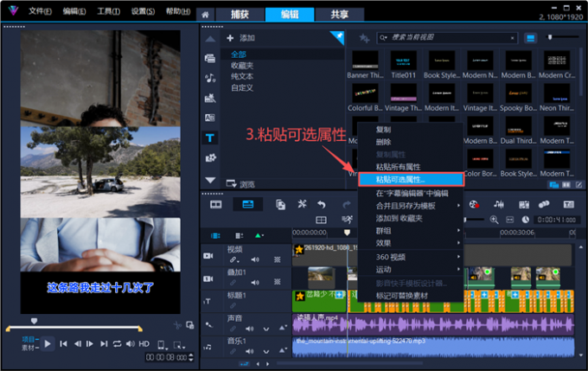The width and height of the screenshot is (588, 371).
Task: Open the tools (wrench) icon in toolbar
Action: click(x=302, y=204)
